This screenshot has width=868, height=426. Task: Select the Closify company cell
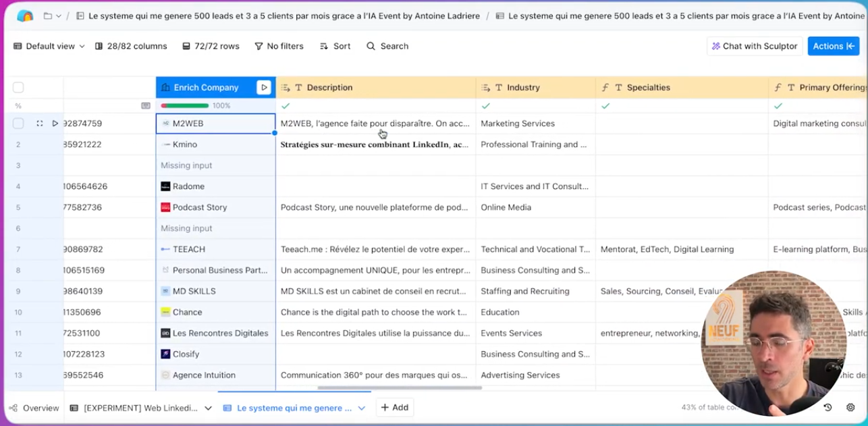pyautogui.click(x=215, y=354)
